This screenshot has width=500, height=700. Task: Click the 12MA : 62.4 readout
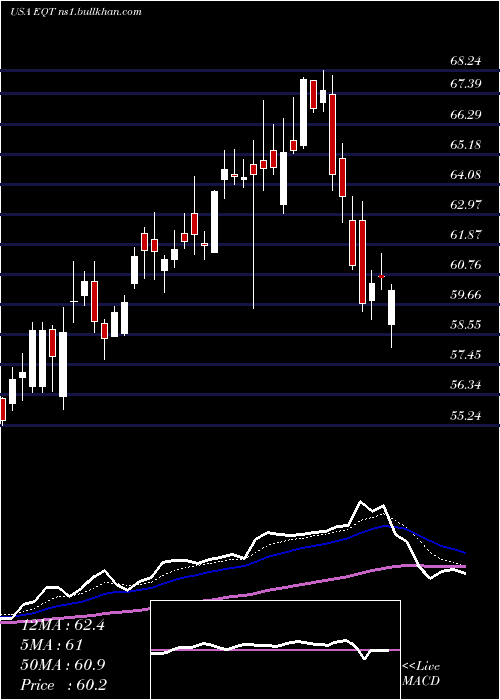(63, 625)
